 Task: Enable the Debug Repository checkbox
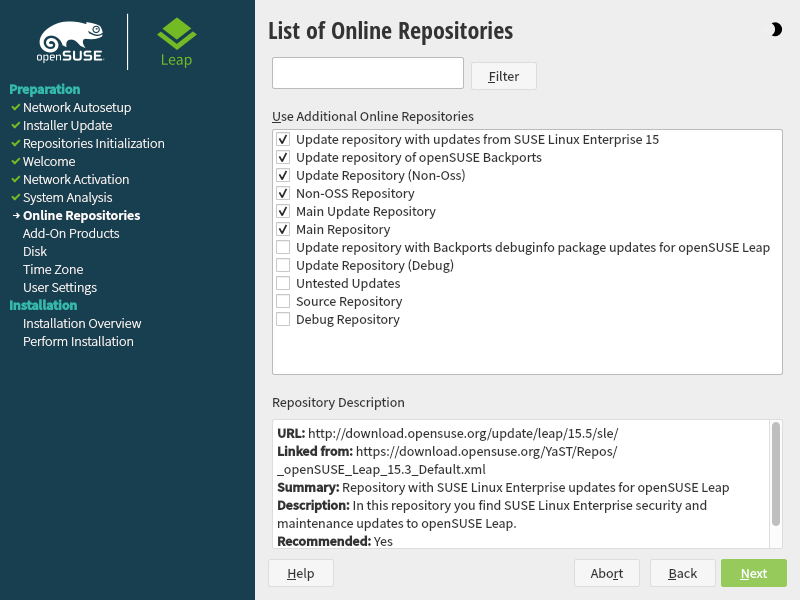coord(284,320)
